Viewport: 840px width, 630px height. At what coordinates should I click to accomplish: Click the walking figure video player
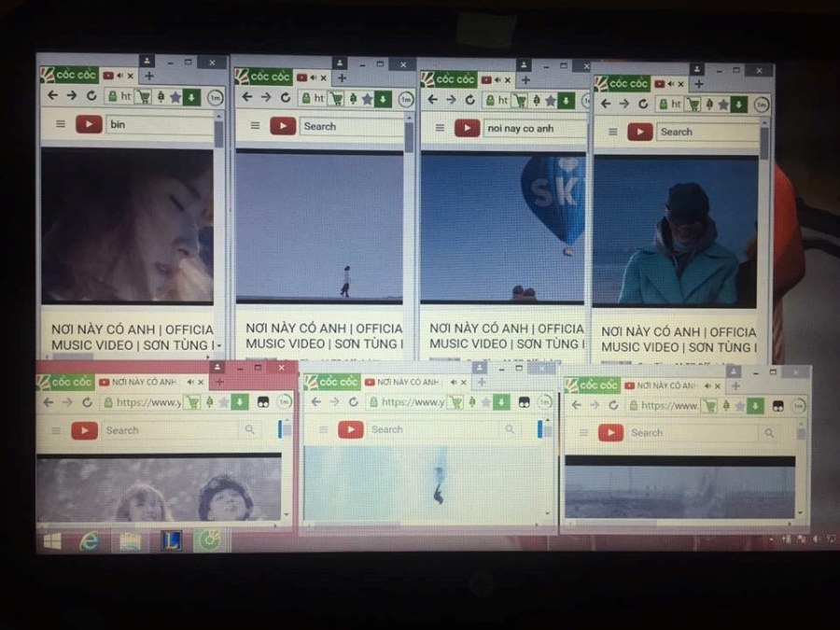pyautogui.click(x=319, y=228)
